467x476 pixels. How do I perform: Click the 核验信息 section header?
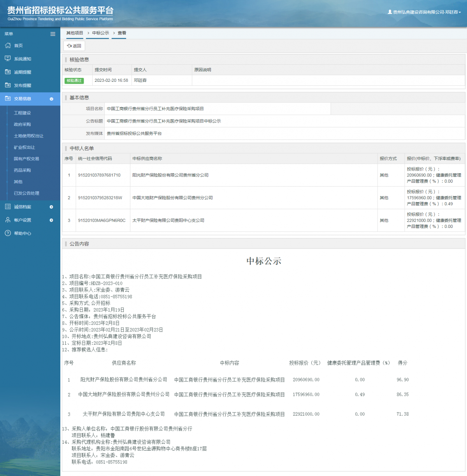click(x=79, y=60)
